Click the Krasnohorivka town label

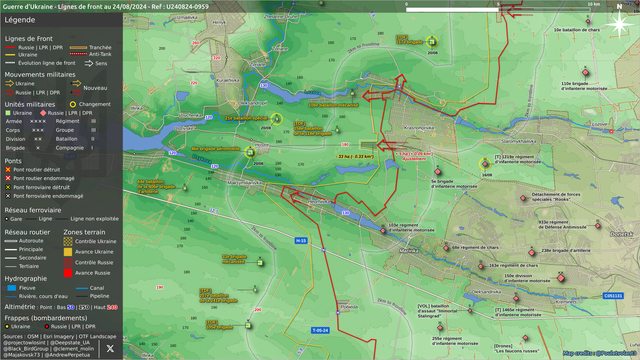tap(419, 128)
